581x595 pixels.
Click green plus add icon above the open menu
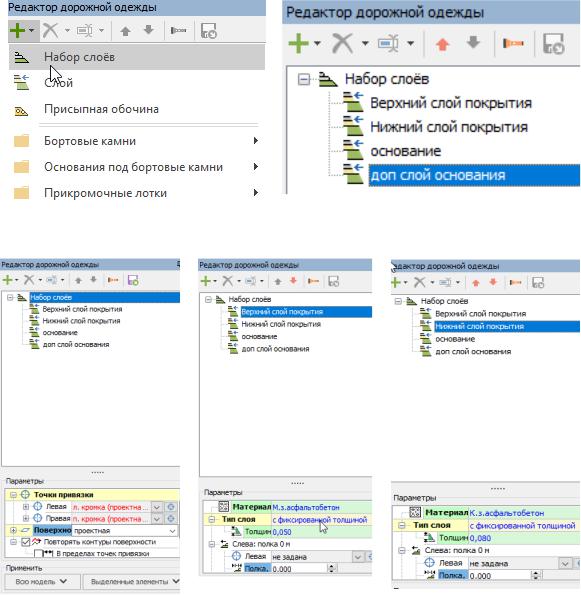coord(17,30)
